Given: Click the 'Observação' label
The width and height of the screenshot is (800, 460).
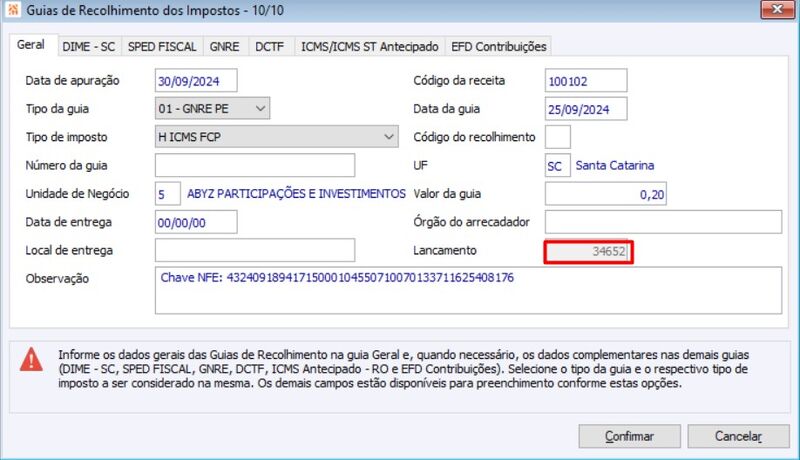Looking at the screenshot, I should (57, 278).
